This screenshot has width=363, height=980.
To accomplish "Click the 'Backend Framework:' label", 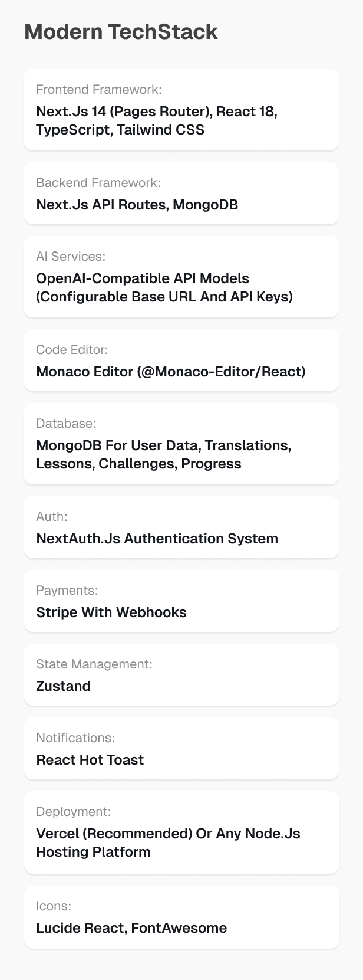I will click(x=98, y=183).
